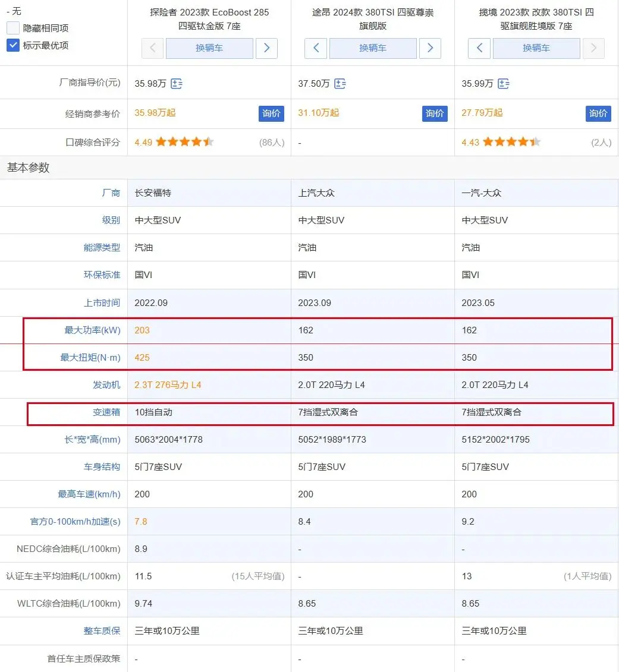Viewport: 619px width, 672px height.
Task: Click 询价 button for 27.79万起
Action: (x=598, y=113)
